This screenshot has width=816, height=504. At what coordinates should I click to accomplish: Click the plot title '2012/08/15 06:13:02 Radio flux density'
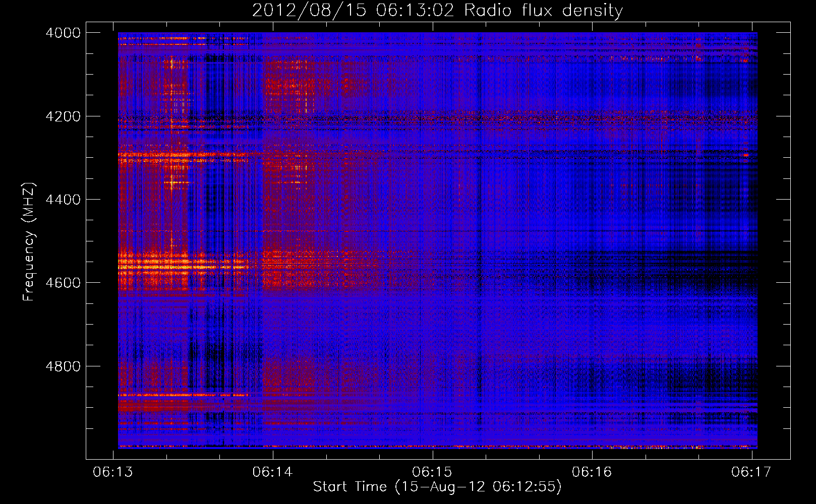click(x=437, y=11)
